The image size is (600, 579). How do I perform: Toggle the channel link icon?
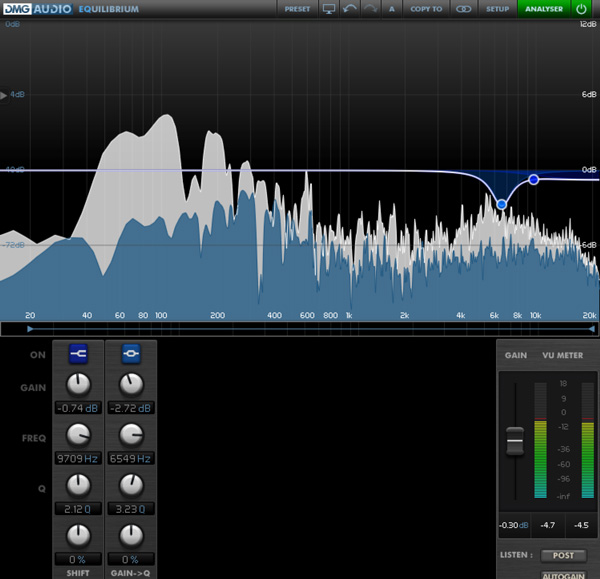(x=463, y=9)
